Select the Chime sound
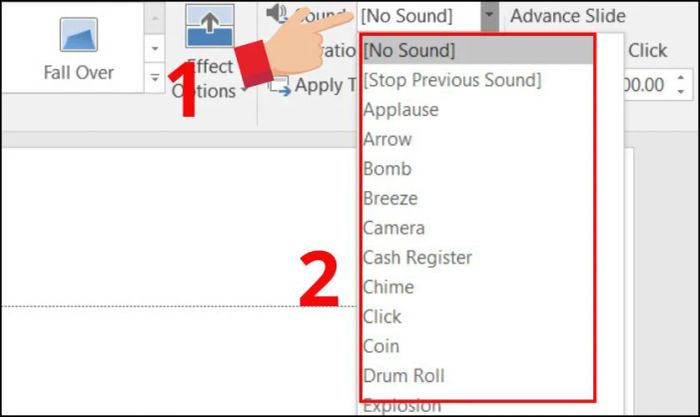The image size is (700, 417). (477, 287)
